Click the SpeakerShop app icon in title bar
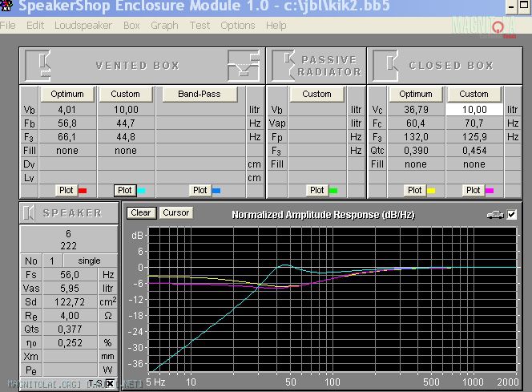This screenshot has height=392, width=532. (x=8, y=8)
